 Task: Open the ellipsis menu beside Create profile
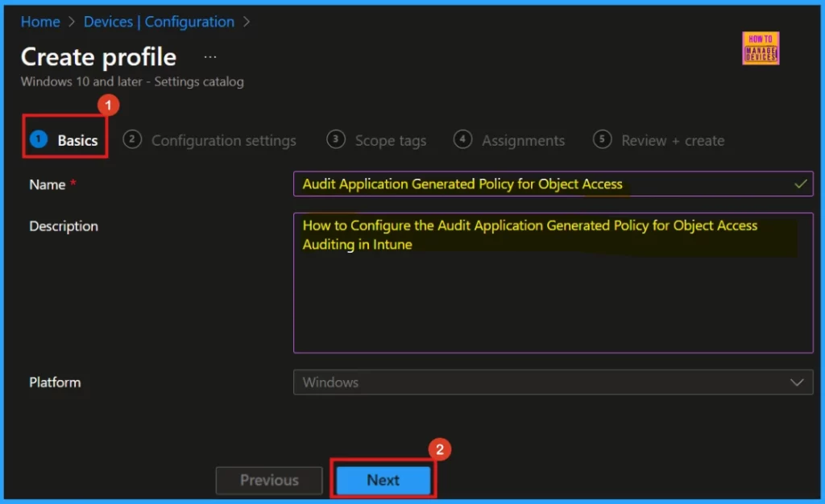(x=210, y=56)
